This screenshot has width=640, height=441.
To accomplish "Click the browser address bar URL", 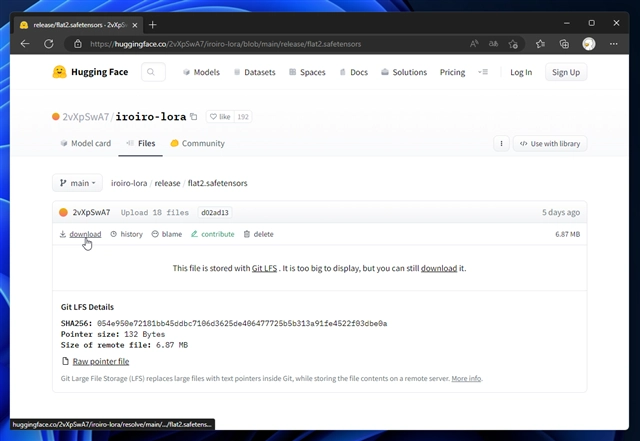I will click(x=225, y=44).
